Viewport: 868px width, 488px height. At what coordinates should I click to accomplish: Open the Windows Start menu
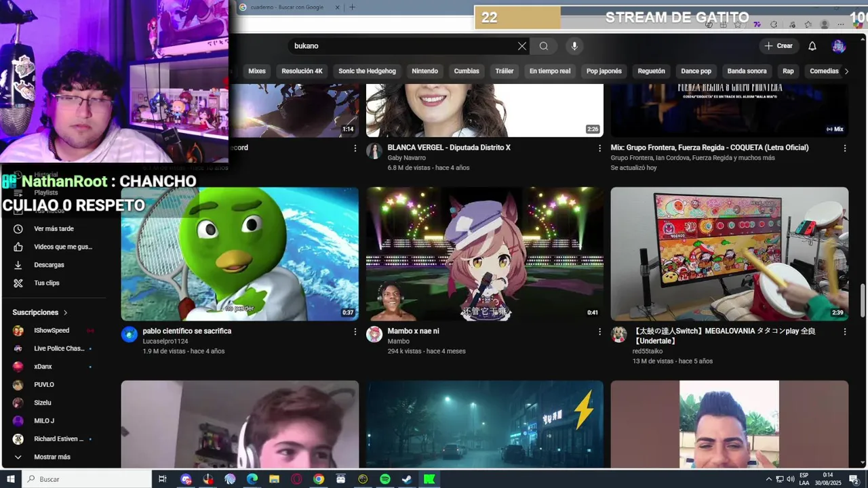coord(11,479)
